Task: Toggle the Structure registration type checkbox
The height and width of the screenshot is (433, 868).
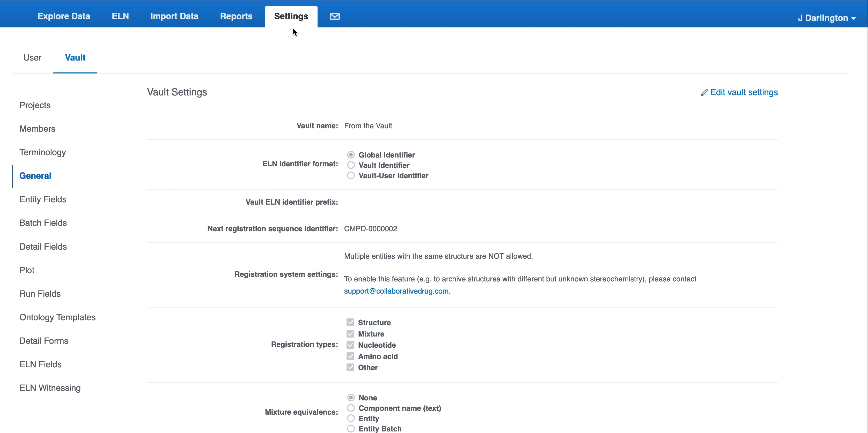Action: [x=350, y=322]
